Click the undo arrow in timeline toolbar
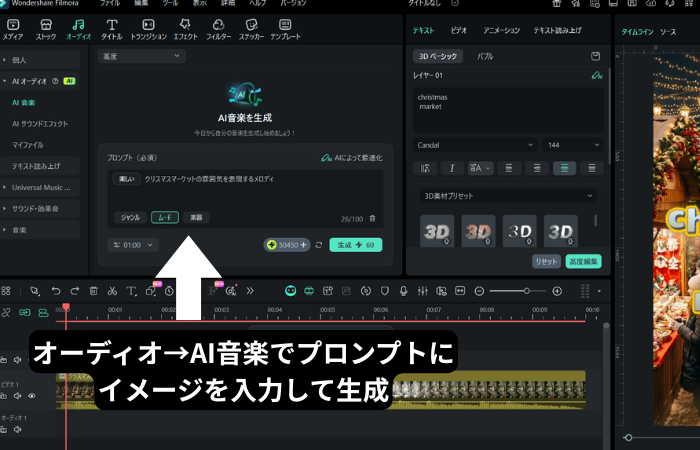 [56, 291]
